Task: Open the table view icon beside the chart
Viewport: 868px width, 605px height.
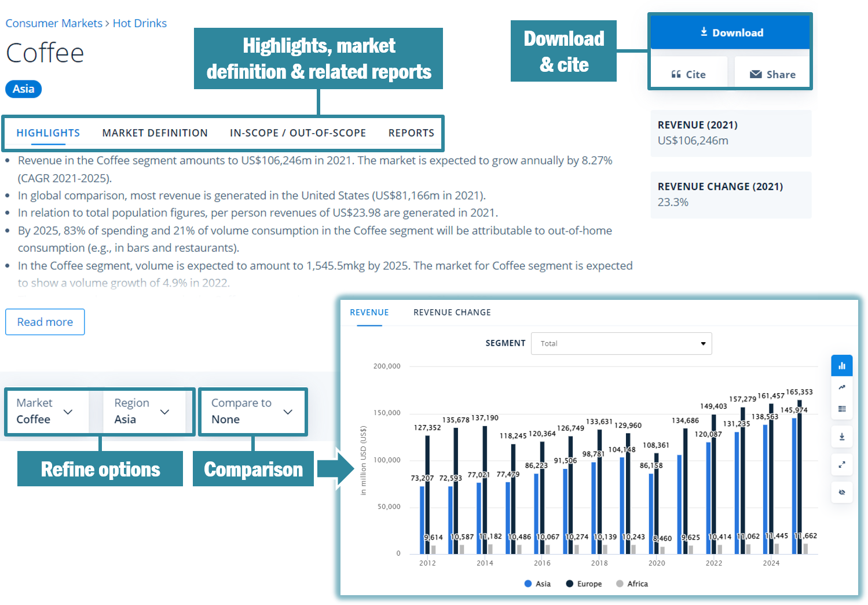Action: click(x=841, y=409)
